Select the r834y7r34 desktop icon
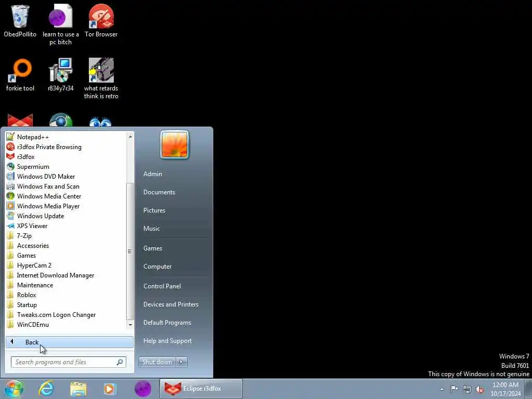Viewport: 532px width, 399px height. (x=60, y=75)
